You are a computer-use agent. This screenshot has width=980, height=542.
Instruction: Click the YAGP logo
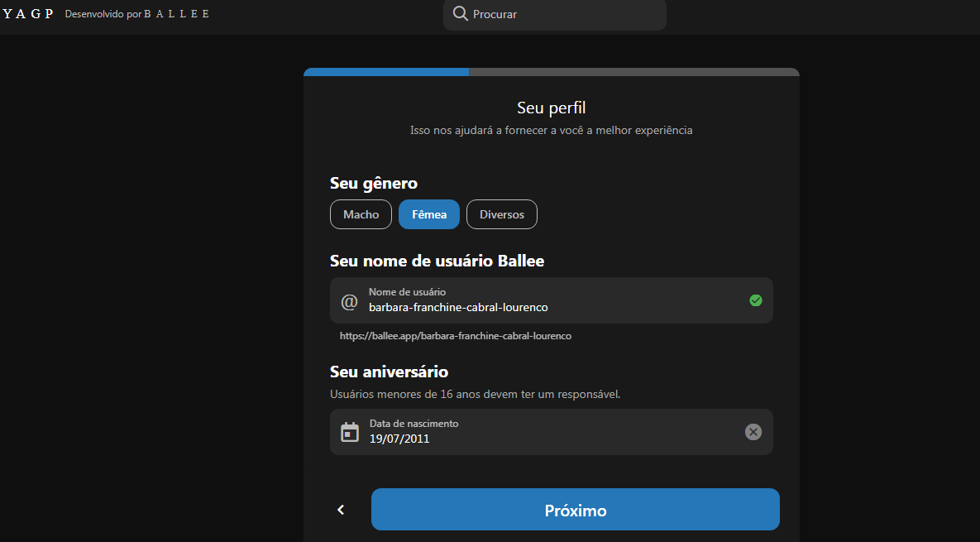[x=28, y=13]
